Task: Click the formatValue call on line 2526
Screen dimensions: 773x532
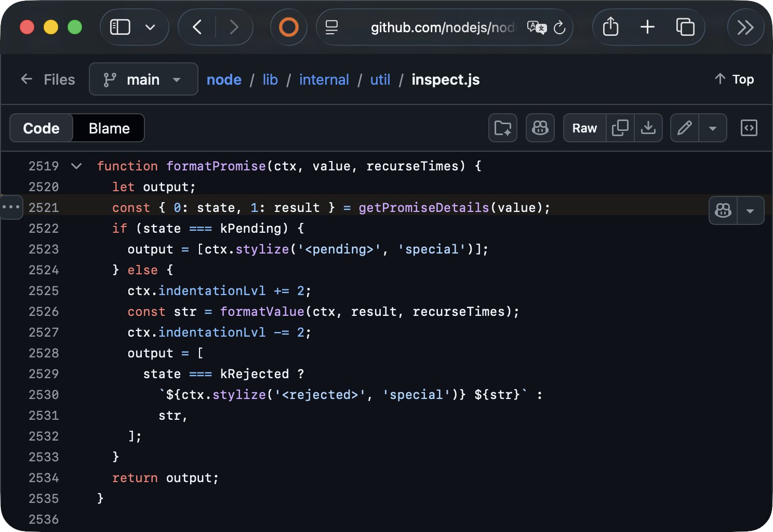Action: [x=262, y=312]
